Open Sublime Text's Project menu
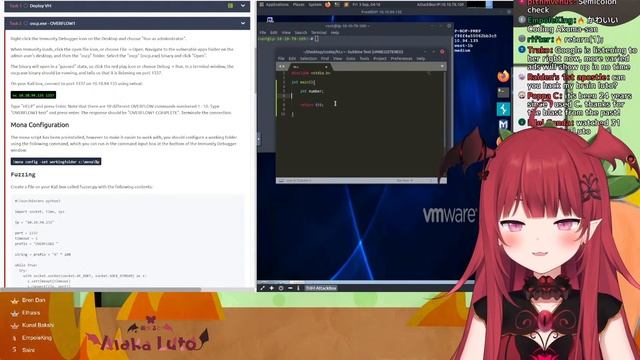The image size is (640, 360). coord(380,59)
